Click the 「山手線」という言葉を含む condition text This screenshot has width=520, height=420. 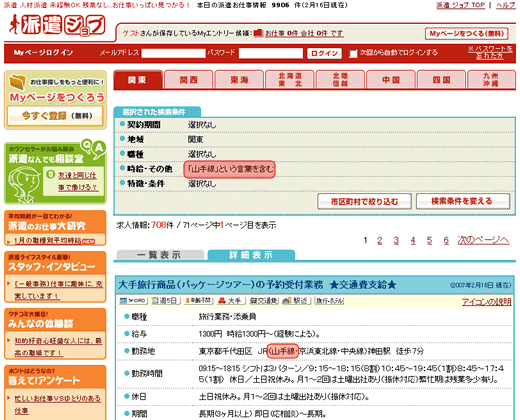230,169
